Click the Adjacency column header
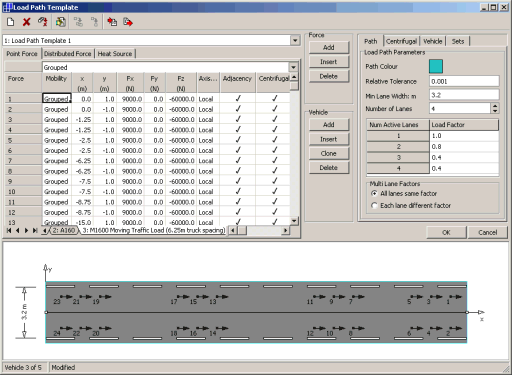512x375 pixels. [237, 83]
